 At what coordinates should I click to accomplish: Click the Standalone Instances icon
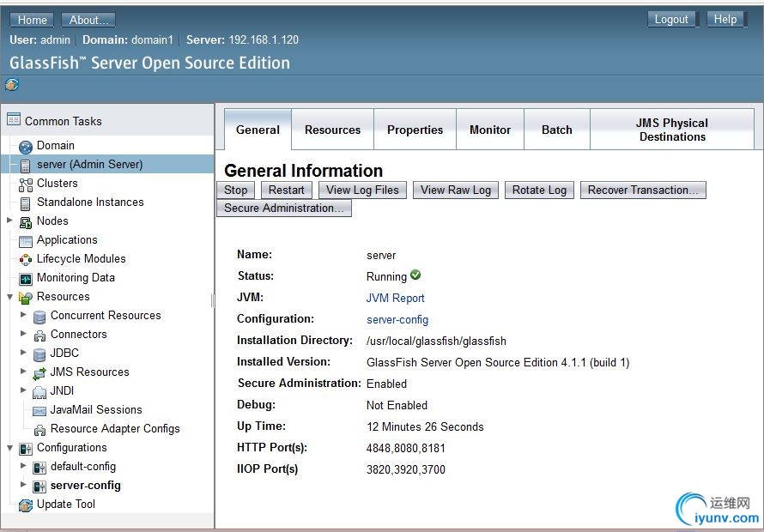(26, 203)
